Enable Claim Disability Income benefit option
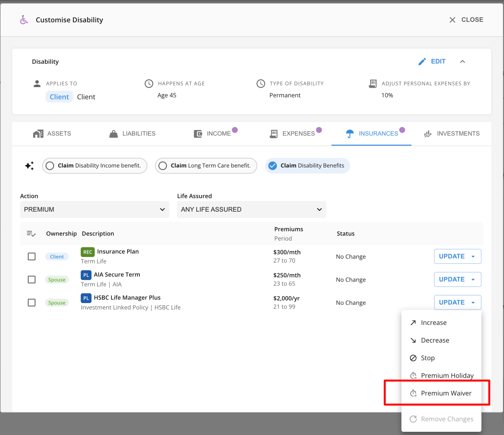The height and width of the screenshot is (435, 504). pyautogui.click(x=94, y=166)
